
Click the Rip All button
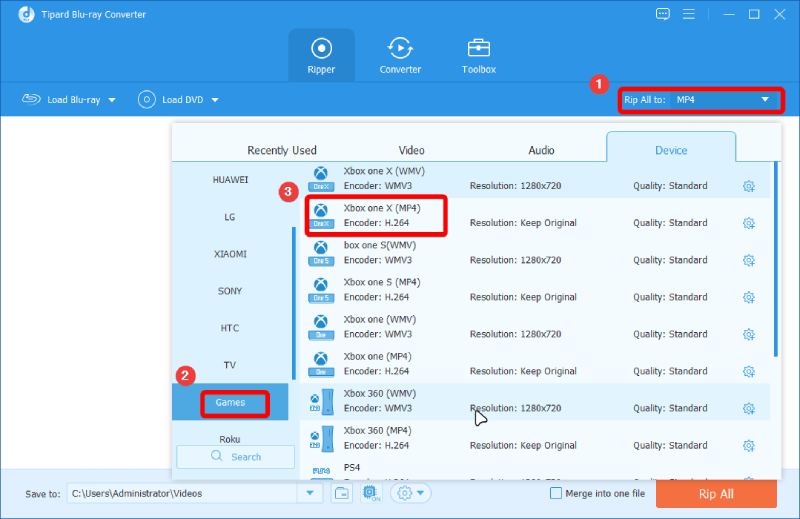[x=716, y=494]
